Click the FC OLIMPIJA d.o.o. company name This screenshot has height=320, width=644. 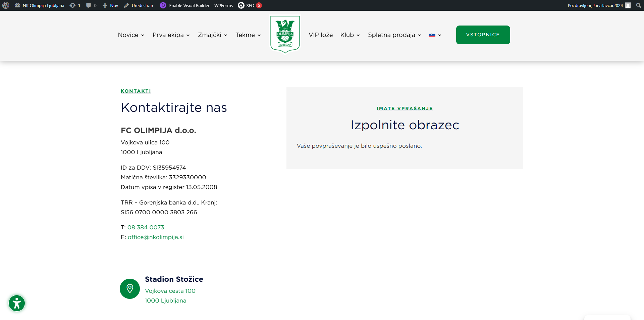[158, 130]
